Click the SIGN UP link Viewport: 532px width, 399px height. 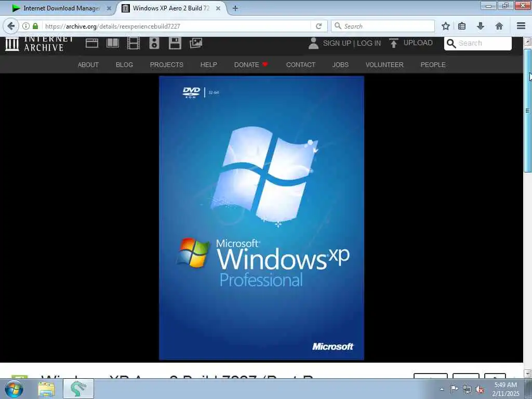point(337,43)
